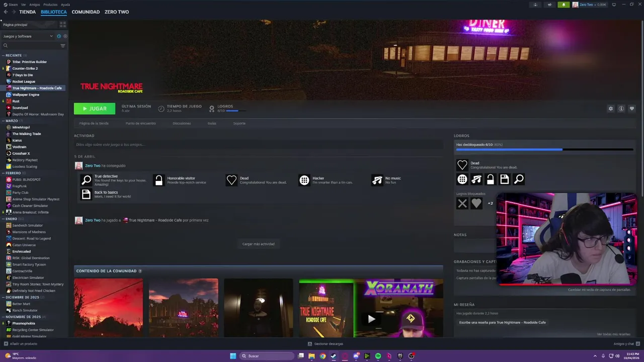Collapse the RECIENTE category
Viewport: 644px width, 362px height.
(x=14, y=55)
